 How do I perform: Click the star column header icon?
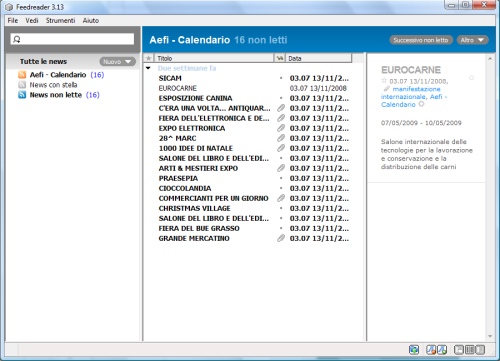149,58
